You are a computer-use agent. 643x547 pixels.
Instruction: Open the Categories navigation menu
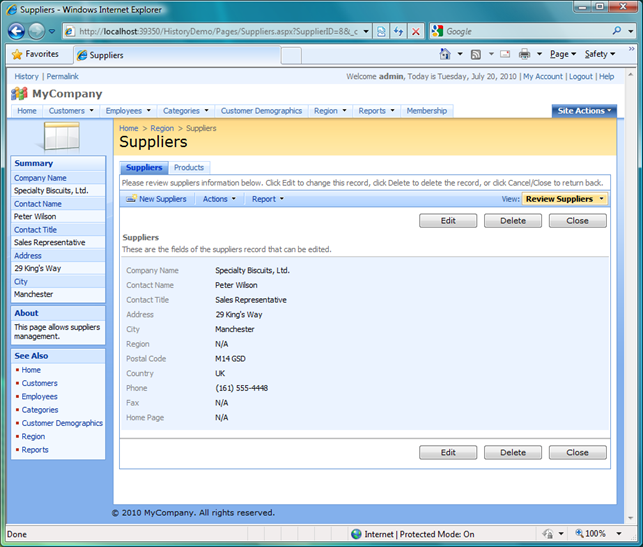click(186, 111)
